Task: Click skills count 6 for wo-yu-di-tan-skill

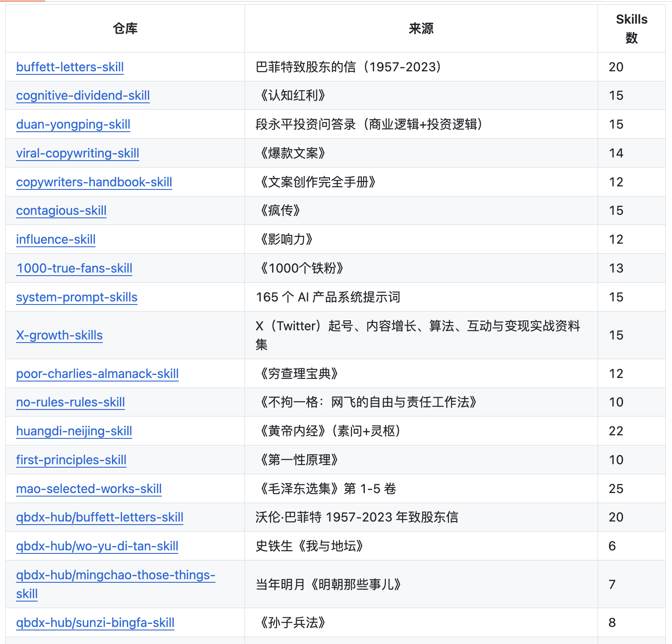Action: click(612, 546)
